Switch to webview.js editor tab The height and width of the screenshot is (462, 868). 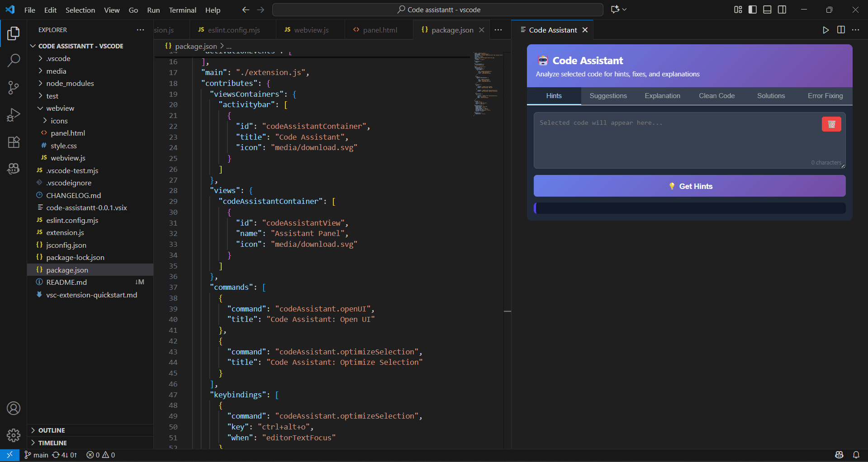(x=310, y=30)
